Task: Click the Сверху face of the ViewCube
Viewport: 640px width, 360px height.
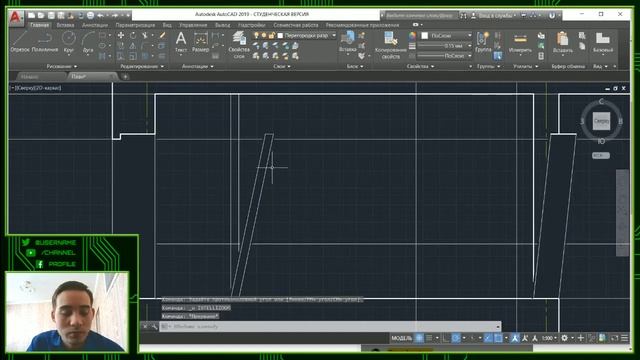Action: click(x=601, y=121)
